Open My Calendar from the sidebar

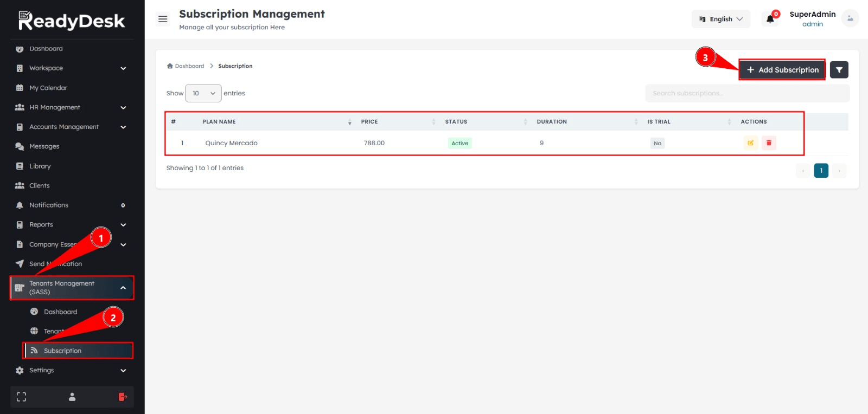point(48,88)
